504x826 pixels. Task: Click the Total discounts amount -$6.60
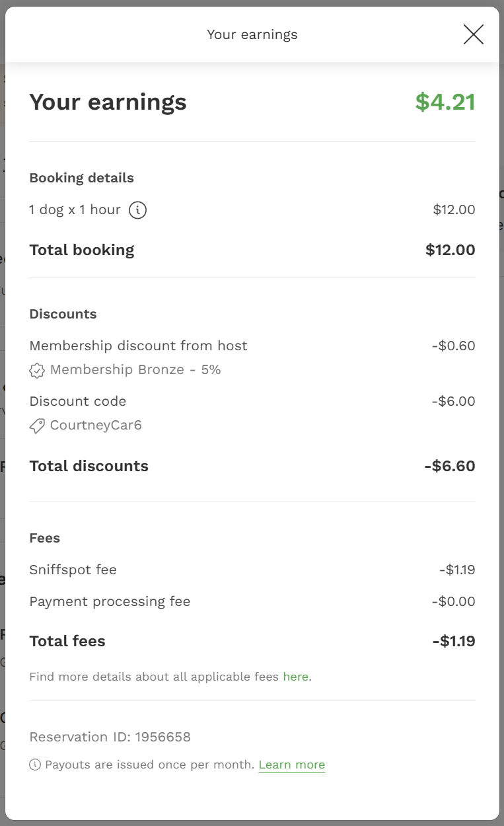click(x=449, y=466)
